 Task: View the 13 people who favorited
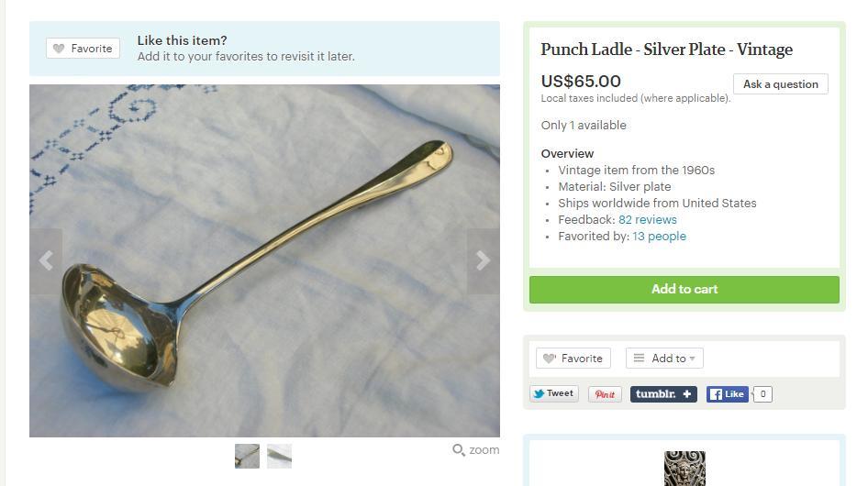coord(660,237)
